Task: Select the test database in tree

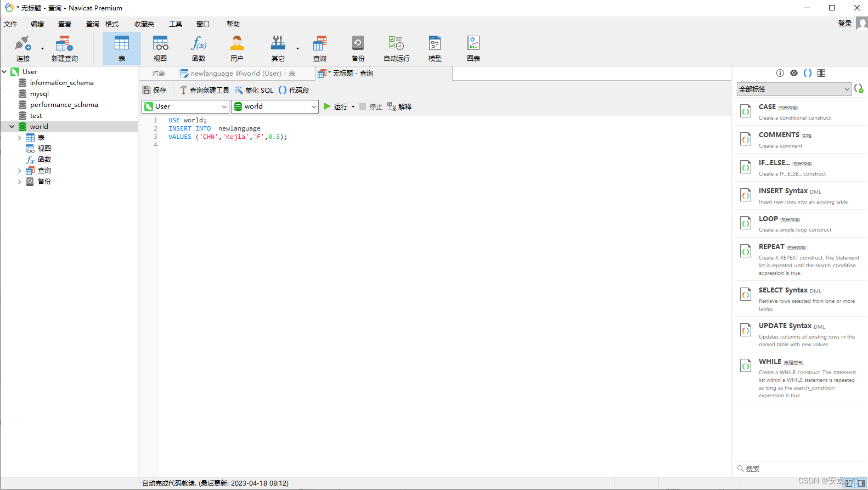Action: pos(36,116)
